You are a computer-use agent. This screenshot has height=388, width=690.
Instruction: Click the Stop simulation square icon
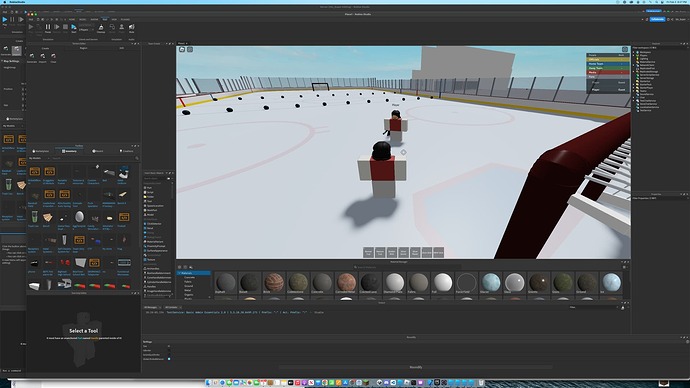click(65, 27)
